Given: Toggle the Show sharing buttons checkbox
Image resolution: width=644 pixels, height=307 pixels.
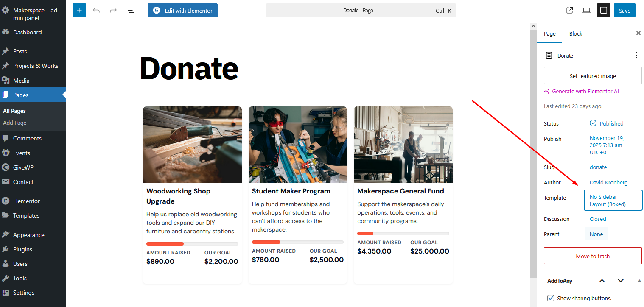Looking at the screenshot, I should pos(551,298).
